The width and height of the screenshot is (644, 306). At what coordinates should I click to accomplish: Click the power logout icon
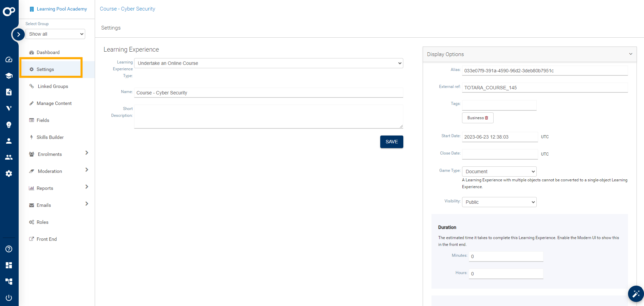(9, 298)
